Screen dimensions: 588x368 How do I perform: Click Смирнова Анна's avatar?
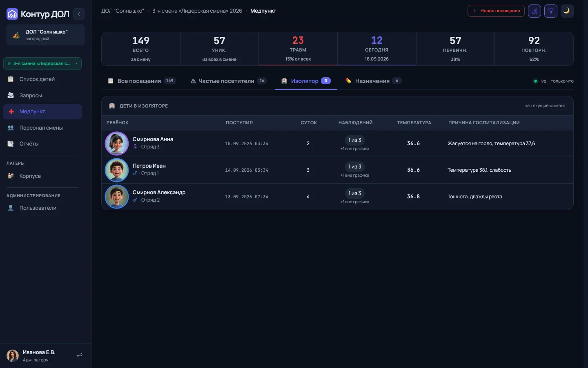pyautogui.click(x=117, y=144)
